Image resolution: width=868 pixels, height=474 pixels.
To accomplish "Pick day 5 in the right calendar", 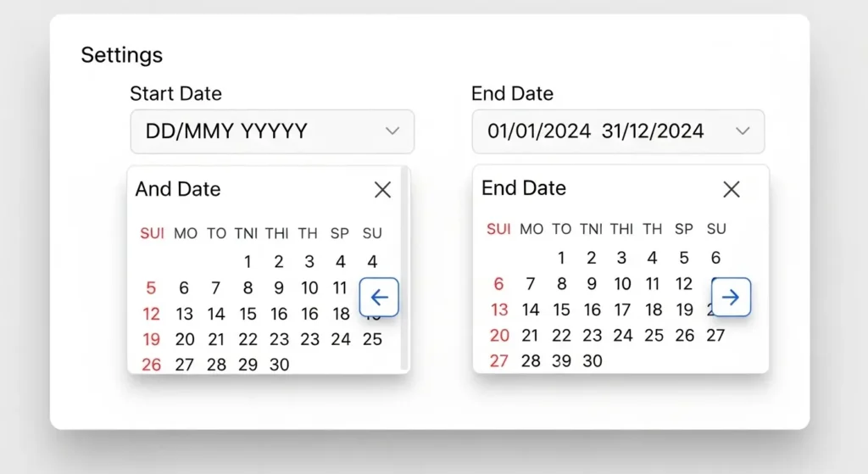I will point(684,258).
